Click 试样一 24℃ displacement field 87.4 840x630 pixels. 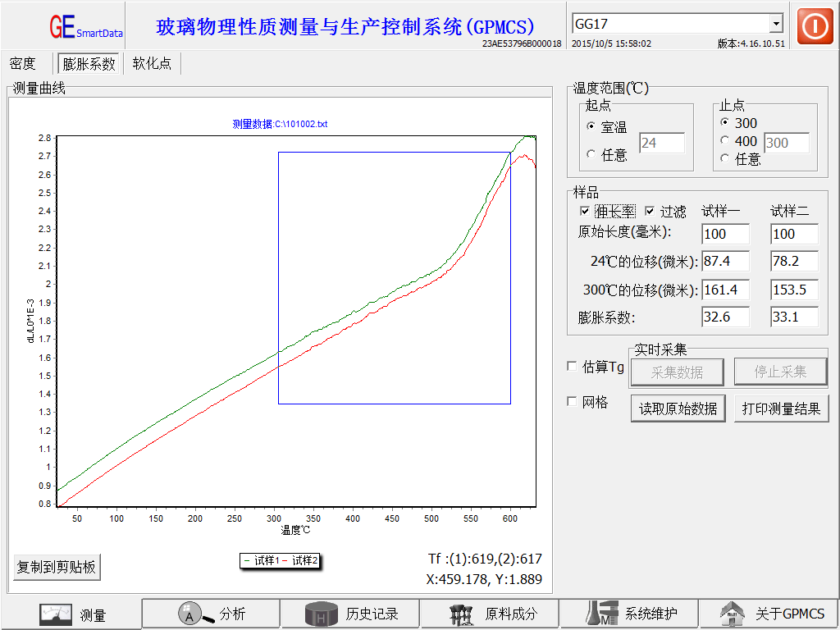726,262
